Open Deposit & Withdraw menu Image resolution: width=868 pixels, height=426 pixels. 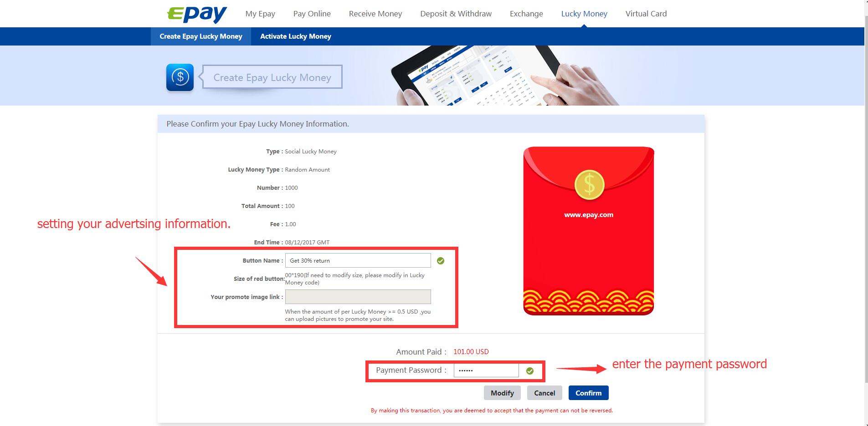(x=456, y=14)
